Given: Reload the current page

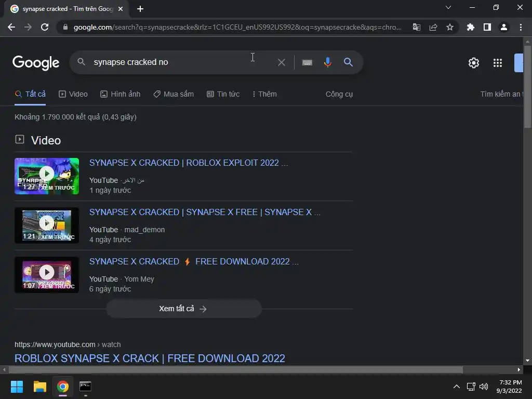Looking at the screenshot, I should 45,27.
